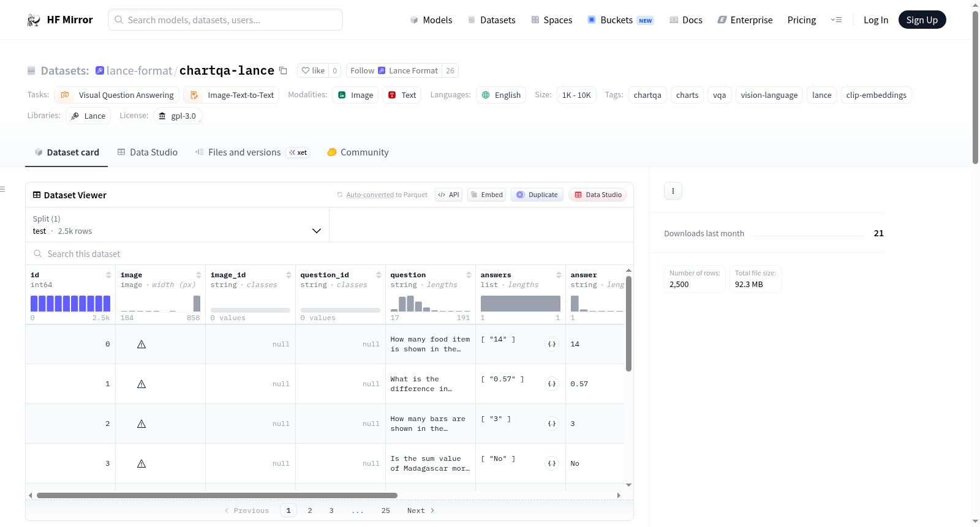
Task: Click the left-edge table of contents icon
Action: (2, 190)
